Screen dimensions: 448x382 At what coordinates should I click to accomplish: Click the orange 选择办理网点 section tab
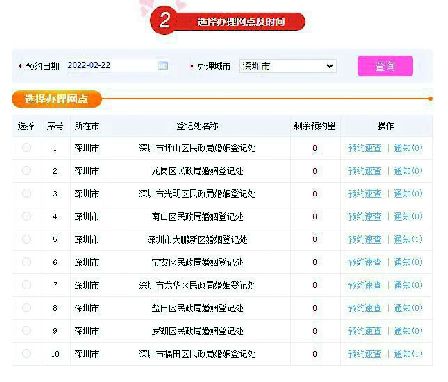(56, 99)
